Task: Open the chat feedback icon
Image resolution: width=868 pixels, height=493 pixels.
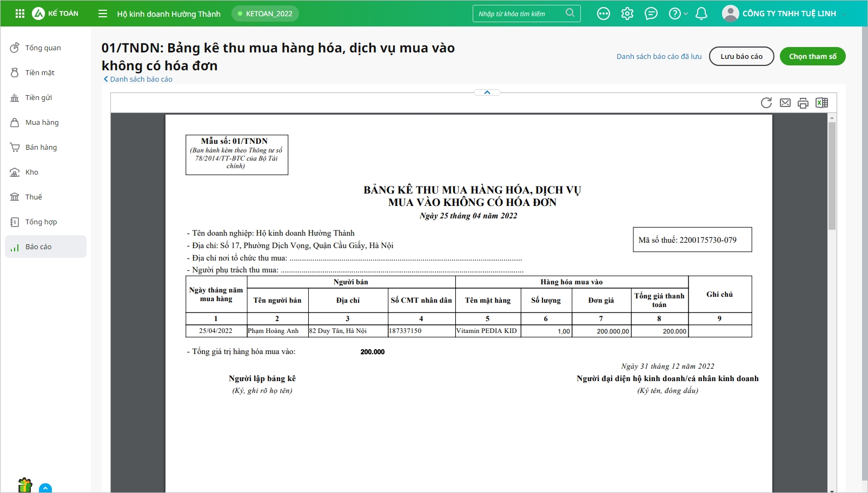Action: (x=651, y=14)
